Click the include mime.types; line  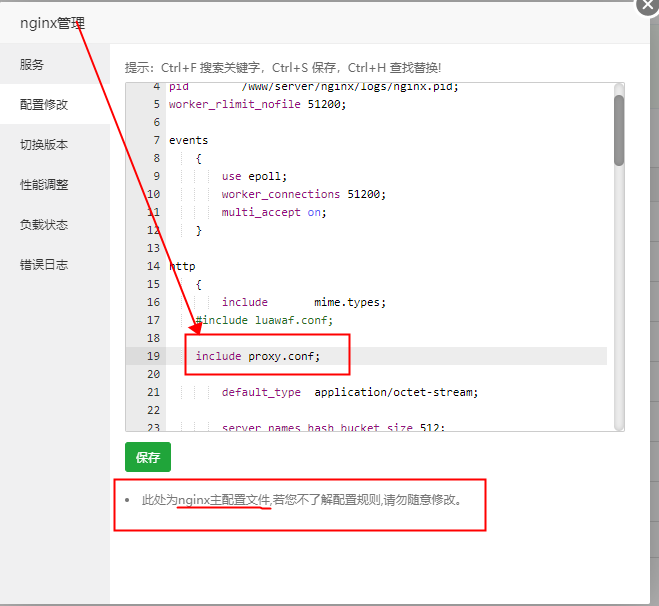(x=303, y=302)
